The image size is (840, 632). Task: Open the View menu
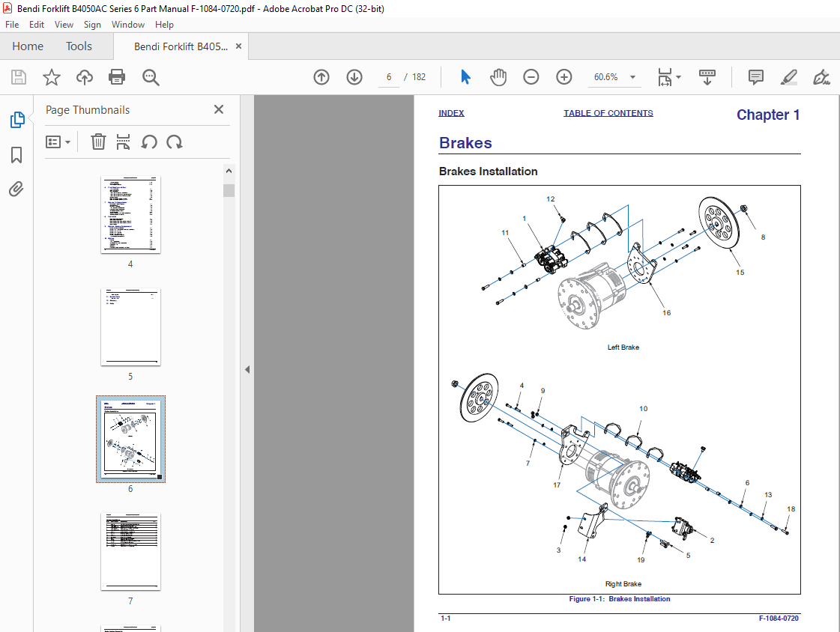click(64, 25)
